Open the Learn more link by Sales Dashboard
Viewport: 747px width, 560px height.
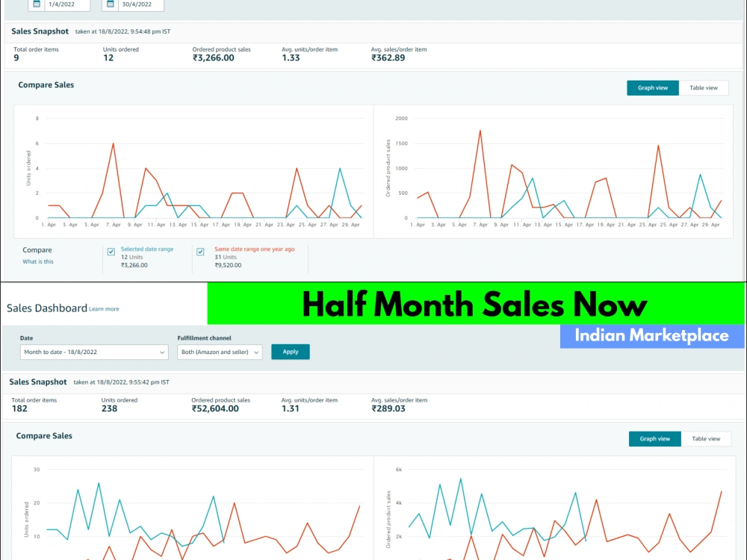pos(104,309)
